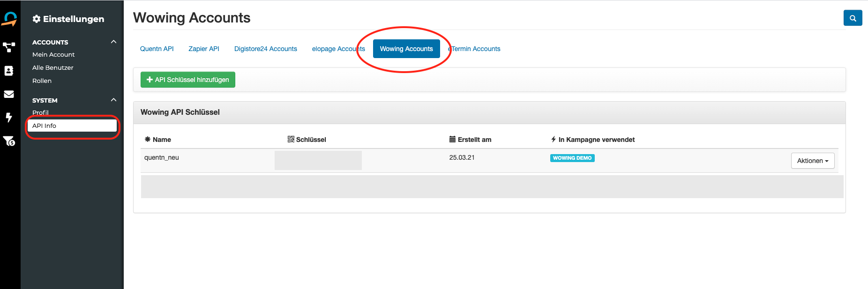868x289 pixels.
Task: Click the date 25.03.21
Action: [x=462, y=157]
